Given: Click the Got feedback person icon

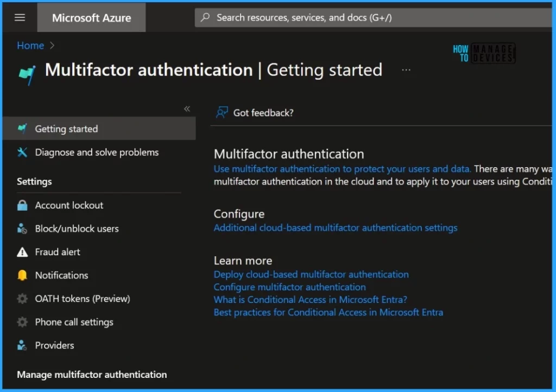Looking at the screenshot, I should pyautogui.click(x=222, y=113).
